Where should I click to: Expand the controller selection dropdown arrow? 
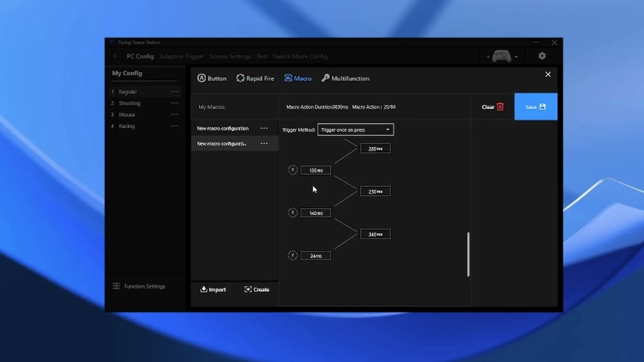(516, 57)
